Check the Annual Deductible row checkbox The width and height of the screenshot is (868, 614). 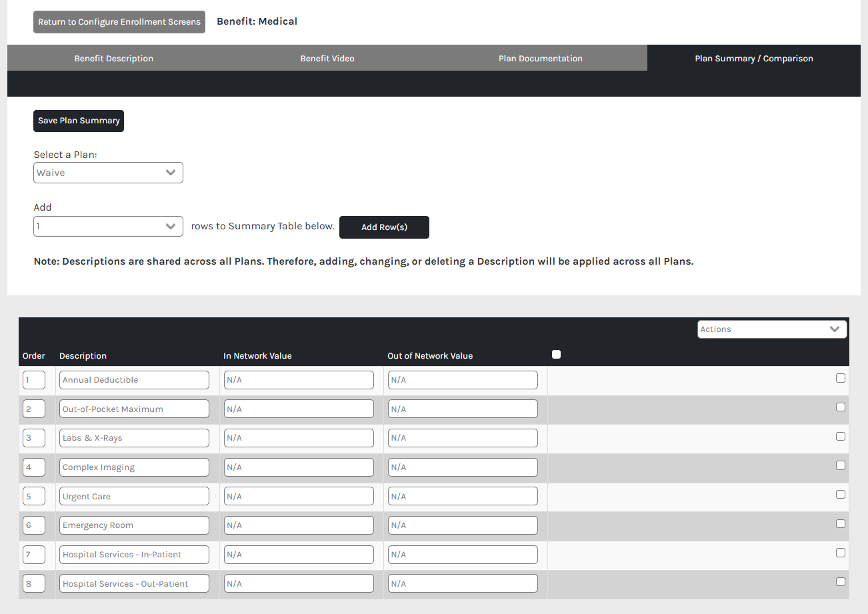[x=841, y=378]
